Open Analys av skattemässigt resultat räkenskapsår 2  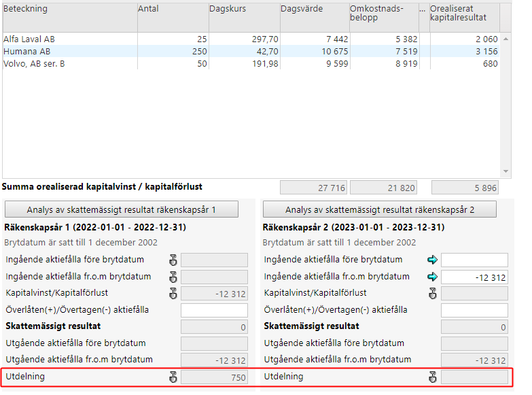[380, 209]
